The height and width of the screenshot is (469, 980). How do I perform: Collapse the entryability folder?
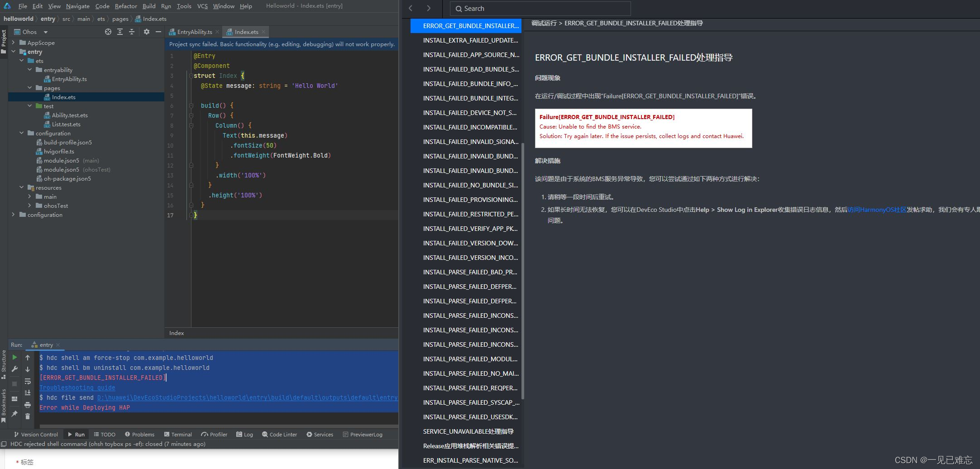tap(30, 70)
